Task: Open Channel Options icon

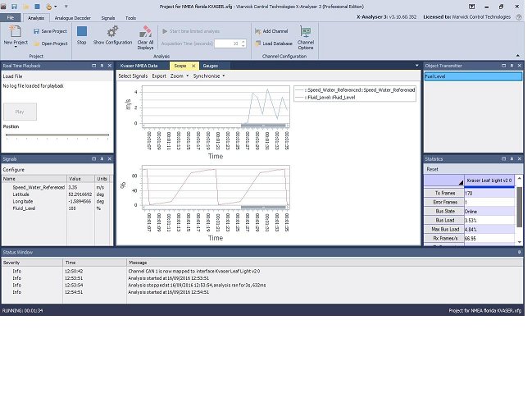Action: coord(305,33)
